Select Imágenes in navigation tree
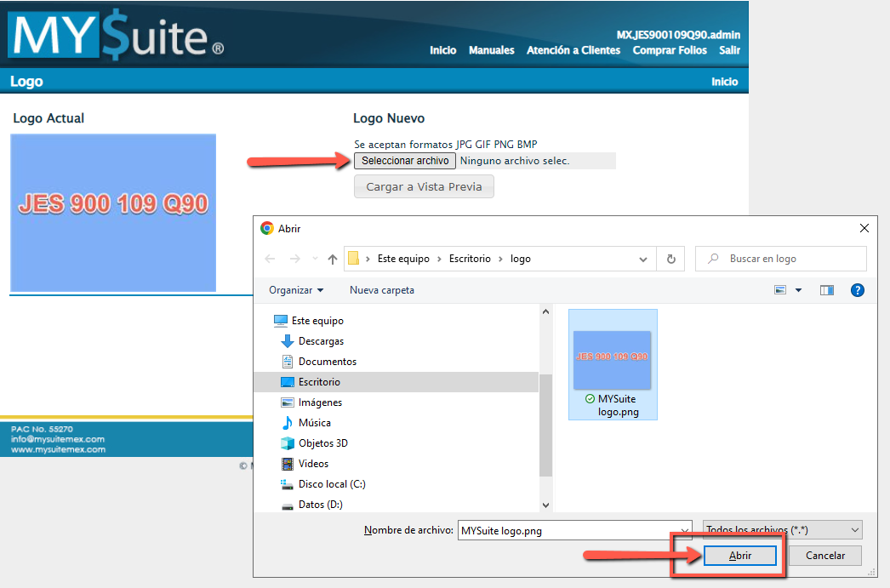This screenshot has width=890, height=588. (320, 402)
